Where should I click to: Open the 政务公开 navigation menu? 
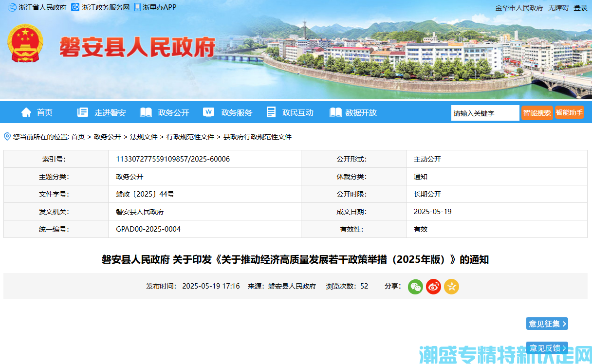(x=173, y=112)
